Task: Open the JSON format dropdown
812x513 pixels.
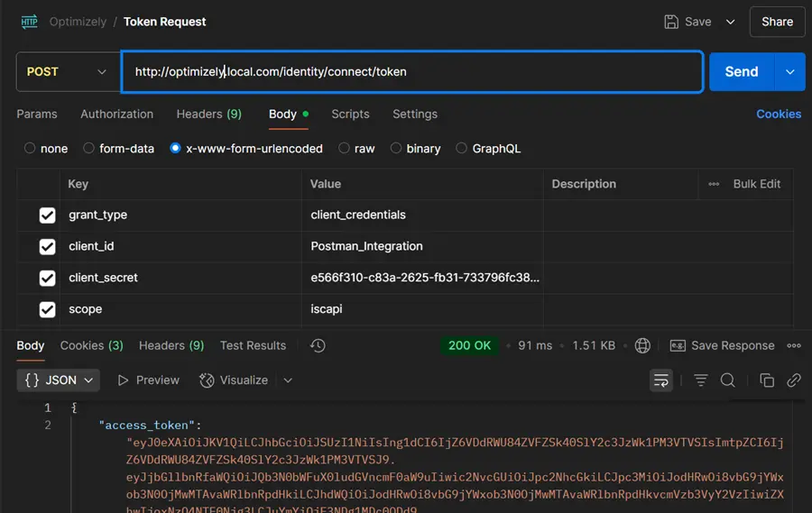Action: click(58, 380)
